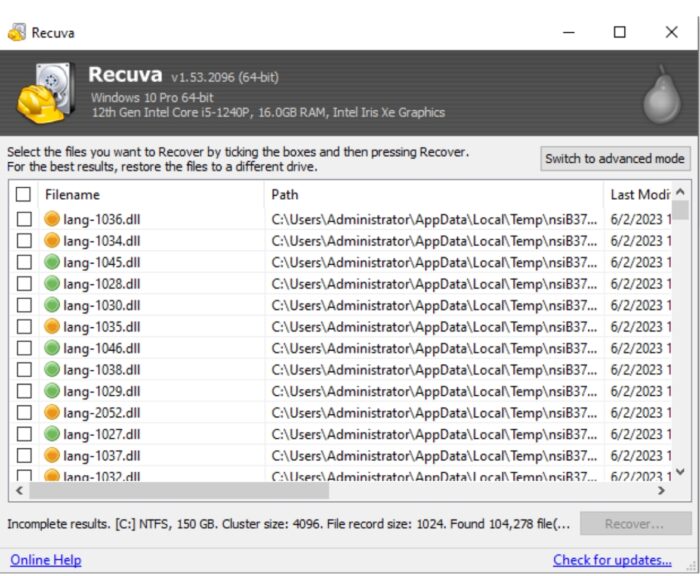The width and height of the screenshot is (700, 576).
Task: Click the orange status dot for lang-1034.dll
Action: pos(52,240)
